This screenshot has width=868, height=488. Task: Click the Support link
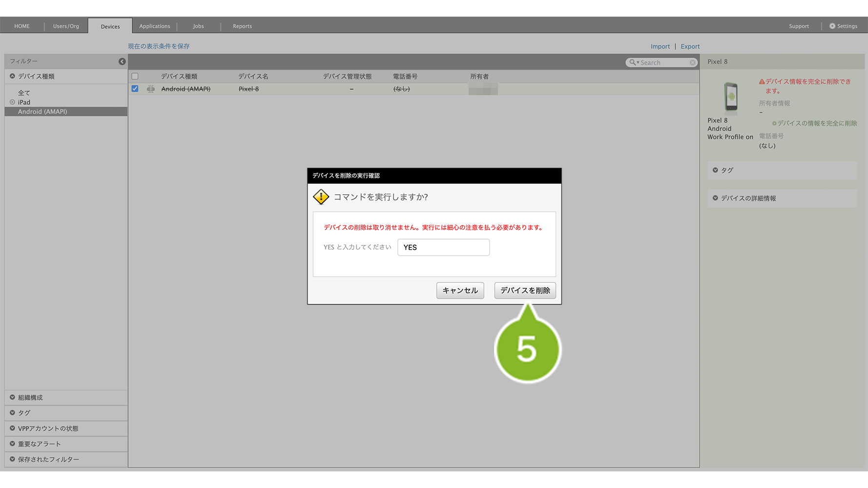point(799,26)
